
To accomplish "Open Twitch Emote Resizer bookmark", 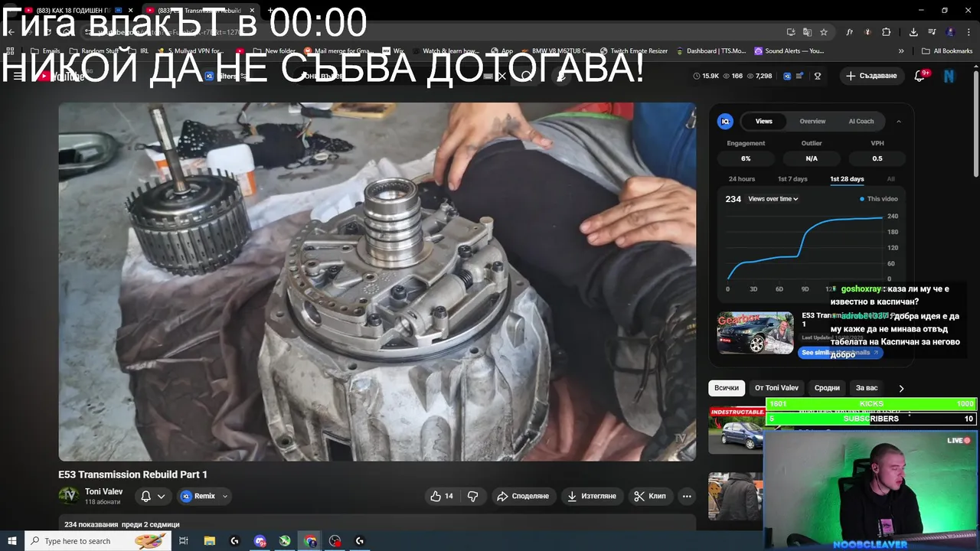I will (x=633, y=51).
